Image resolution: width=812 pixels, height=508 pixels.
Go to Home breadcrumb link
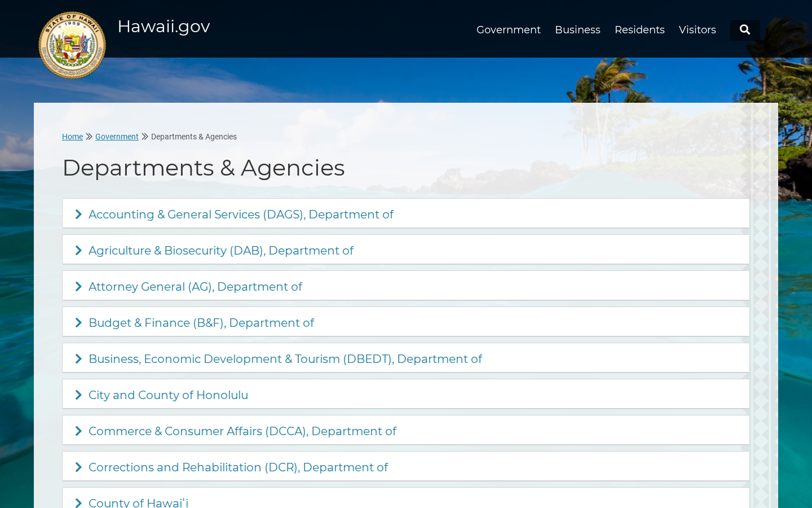(72, 137)
